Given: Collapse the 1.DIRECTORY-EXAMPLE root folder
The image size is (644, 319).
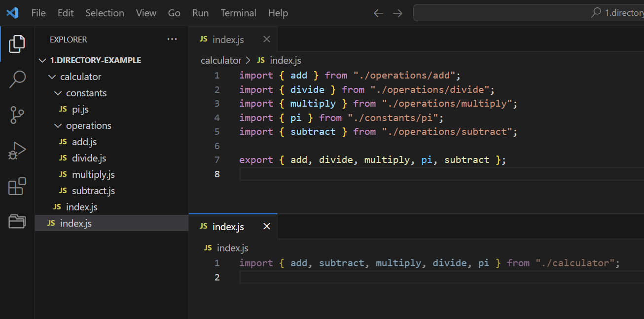Looking at the screenshot, I should point(42,60).
